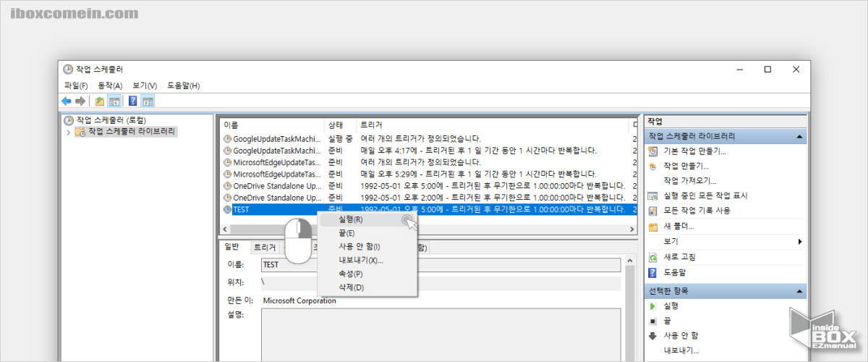Click the 작업 만들기 icon in actions pane

tap(653, 166)
